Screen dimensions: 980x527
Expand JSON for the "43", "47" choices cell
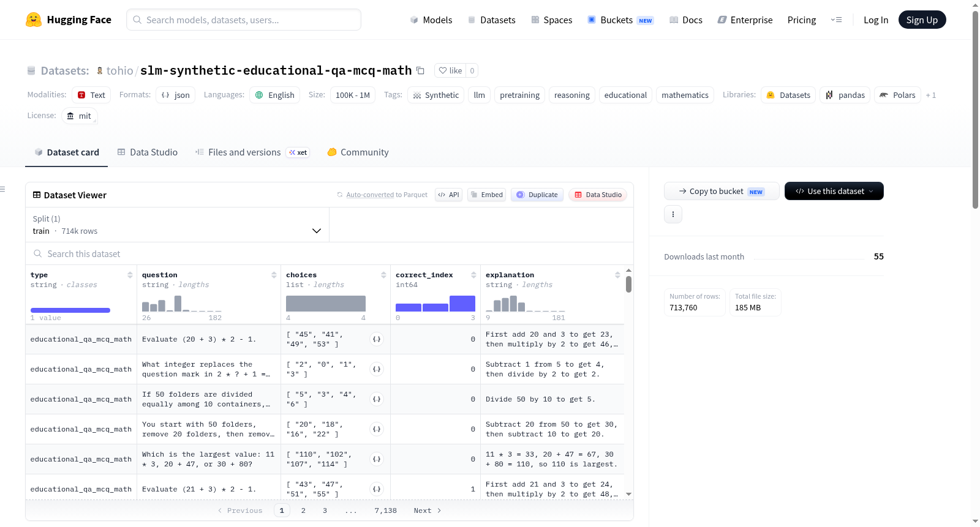click(x=377, y=489)
